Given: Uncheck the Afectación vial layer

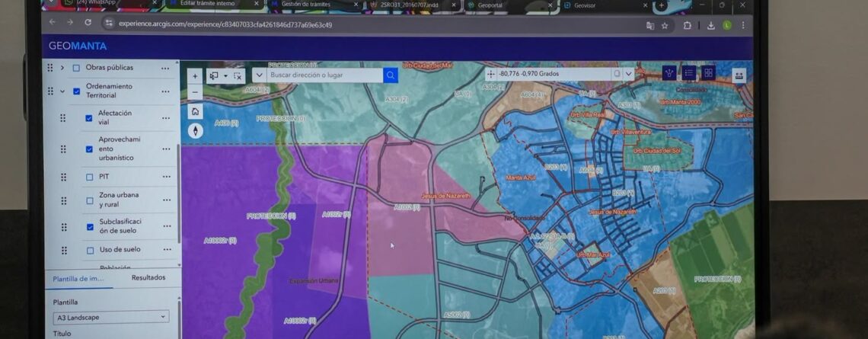Looking at the screenshot, I should click(89, 118).
